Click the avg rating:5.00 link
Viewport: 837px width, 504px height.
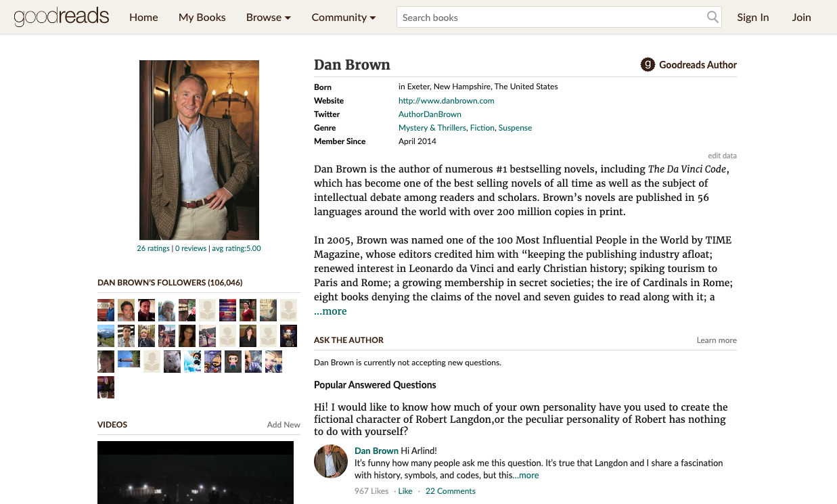pos(236,248)
